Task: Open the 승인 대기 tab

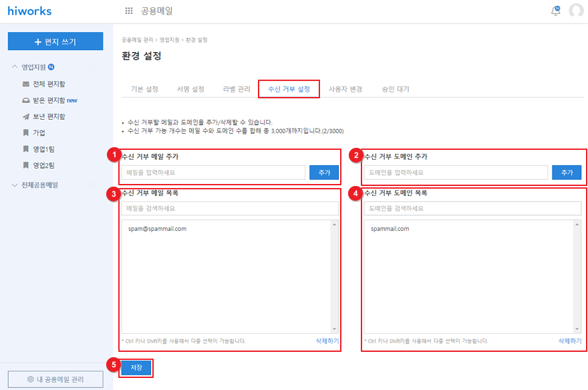Action: point(396,89)
